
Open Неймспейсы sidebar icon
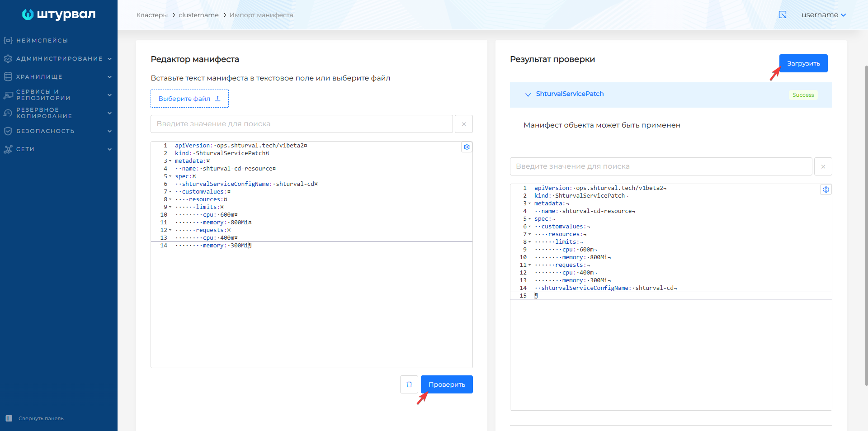click(8, 40)
